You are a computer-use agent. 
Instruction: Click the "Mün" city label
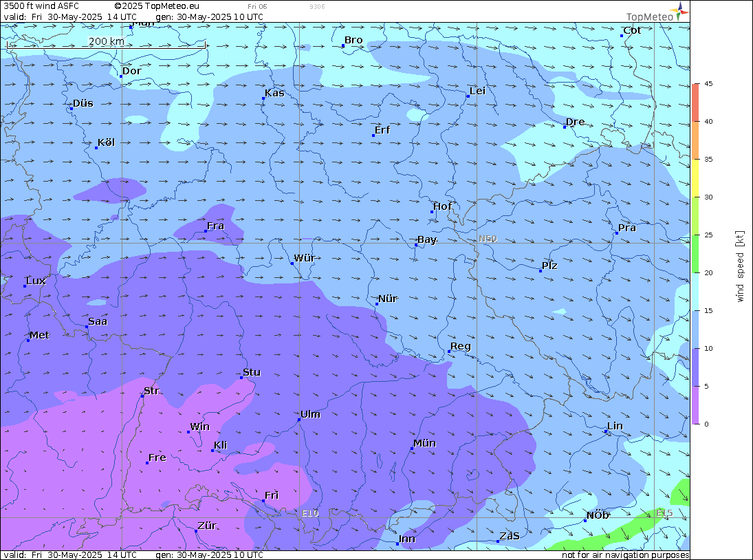[424, 443]
